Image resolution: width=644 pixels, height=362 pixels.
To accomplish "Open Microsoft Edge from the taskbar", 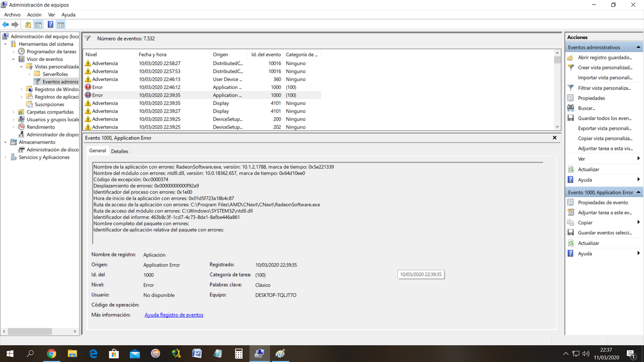I will point(93,353).
